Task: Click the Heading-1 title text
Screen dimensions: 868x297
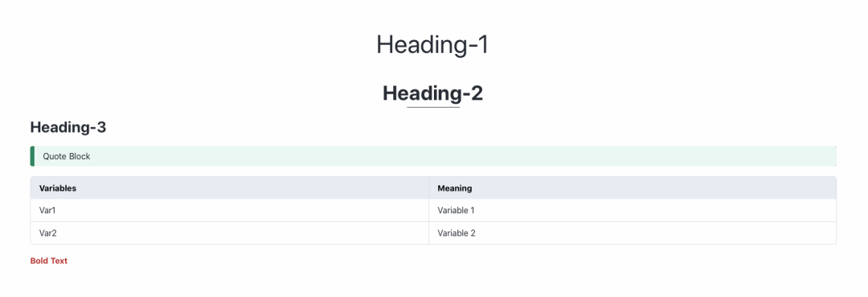Action: [433, 45]
